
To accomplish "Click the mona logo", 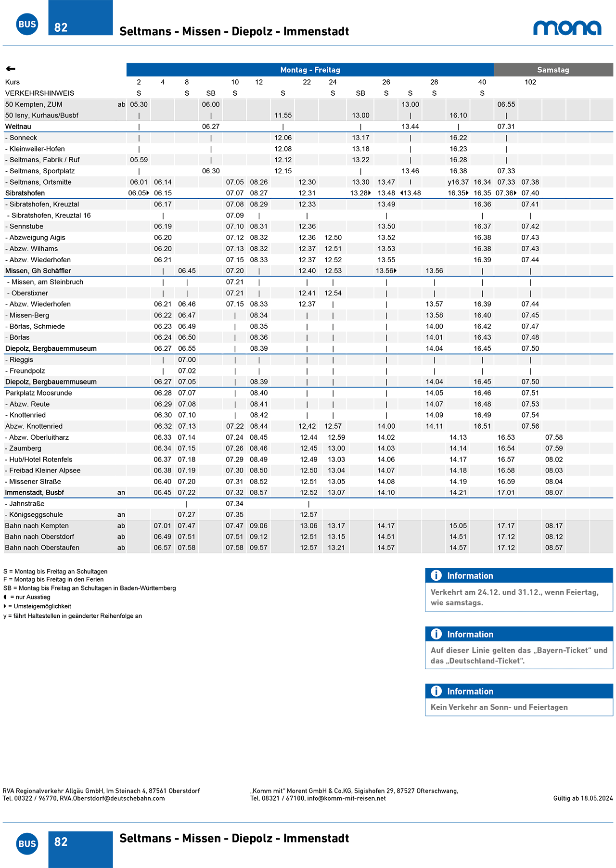I will pos(567,28).
